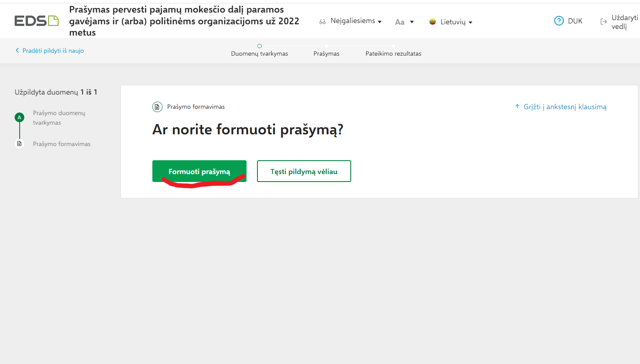Screen dimensions: 640x364
Task: Click Uždaryti vedlį to close the wizard
Action: pos(625,22)
